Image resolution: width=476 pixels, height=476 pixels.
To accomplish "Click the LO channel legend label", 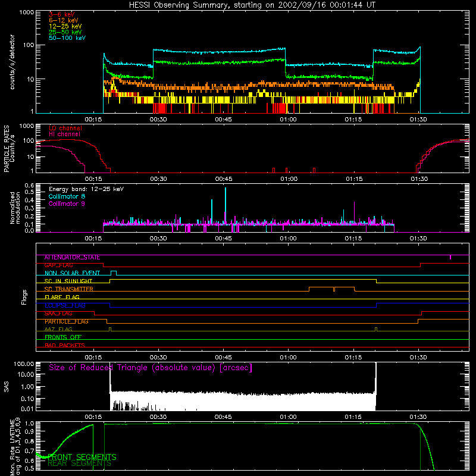I will (x=65, y=128).
